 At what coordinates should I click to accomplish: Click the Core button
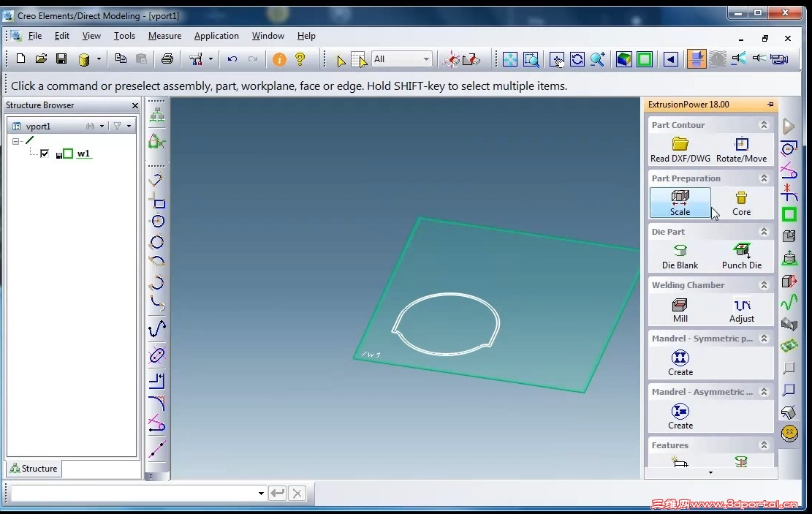coord(742,203)
